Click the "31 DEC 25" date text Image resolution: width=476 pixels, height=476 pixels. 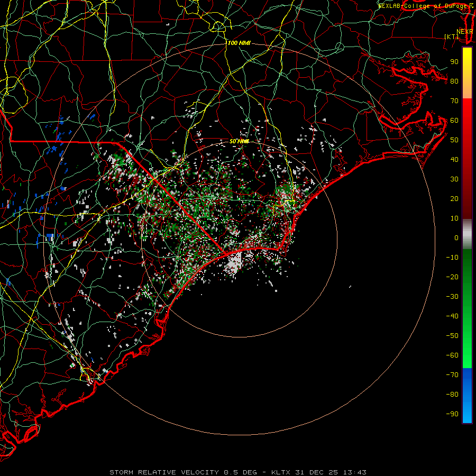tap(317, 472)
